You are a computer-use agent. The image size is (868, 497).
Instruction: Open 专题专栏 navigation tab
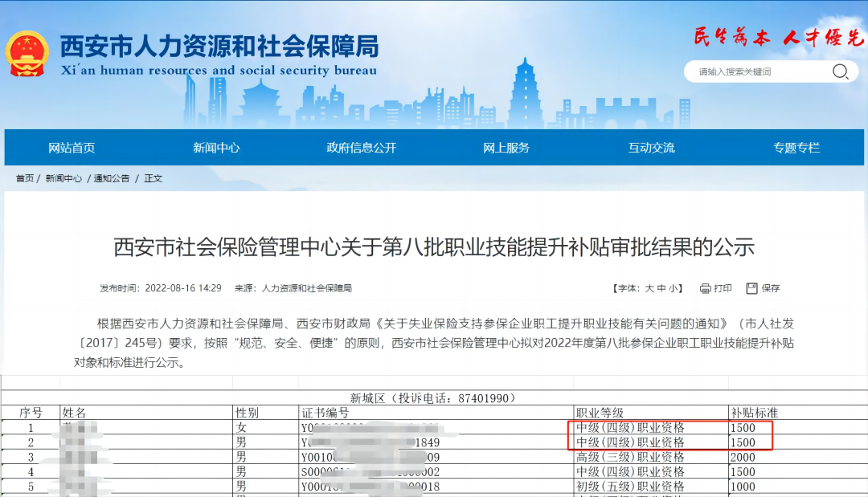coord(796,148)
